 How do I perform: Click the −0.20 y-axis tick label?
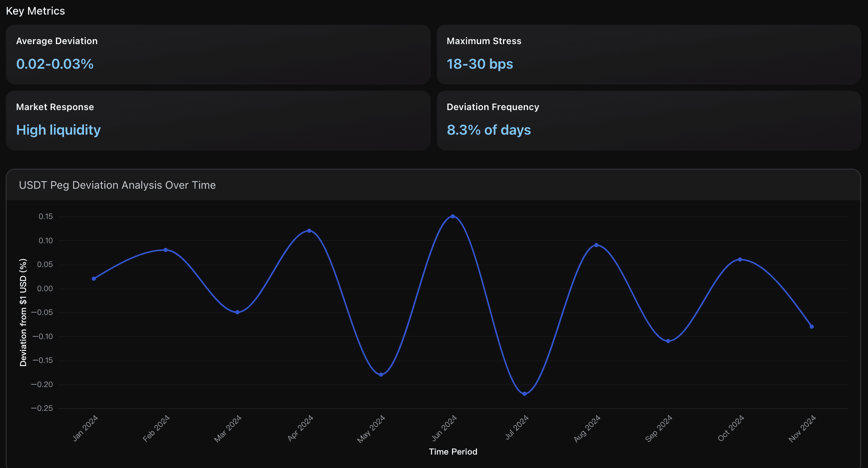point(42,384)
